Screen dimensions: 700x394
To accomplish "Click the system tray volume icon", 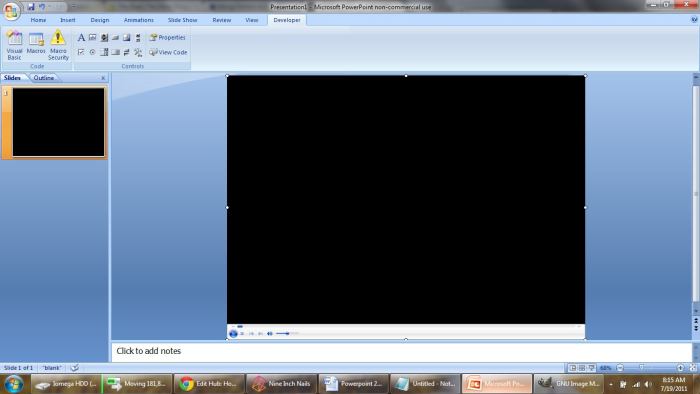I will point(648,384).
